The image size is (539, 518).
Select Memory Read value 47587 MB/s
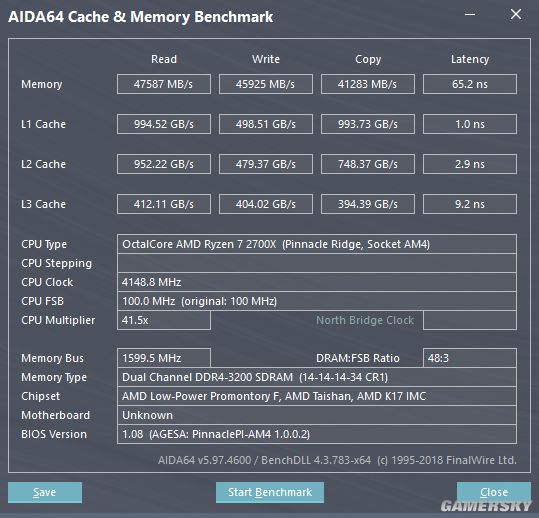[x=164, y=84]
